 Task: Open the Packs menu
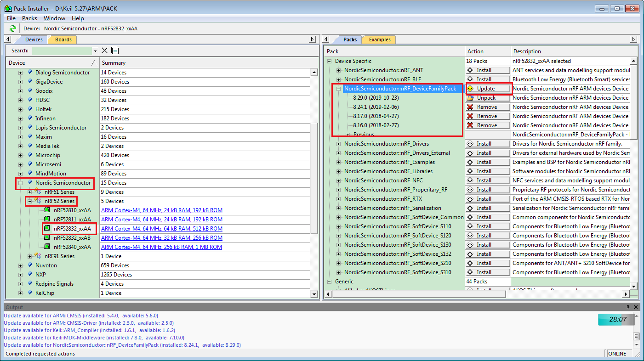[x=29, y=18]
